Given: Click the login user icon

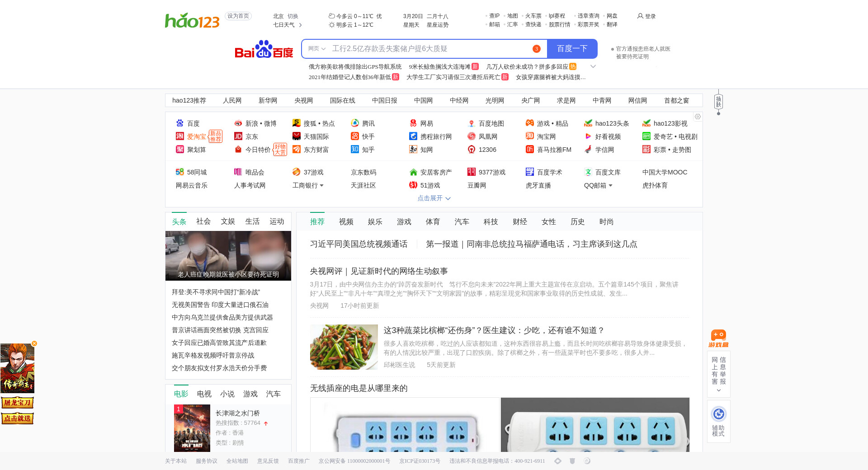Looking at the screenshot, I should (640, 16).
